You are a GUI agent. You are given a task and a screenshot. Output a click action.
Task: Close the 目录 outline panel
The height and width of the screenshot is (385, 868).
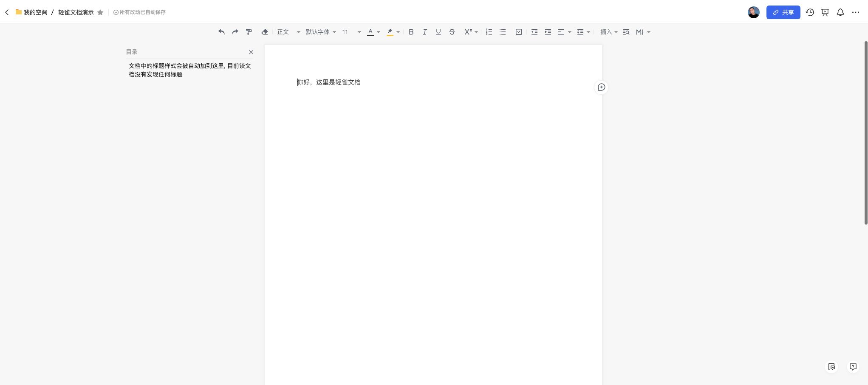(x=251, y=52)
